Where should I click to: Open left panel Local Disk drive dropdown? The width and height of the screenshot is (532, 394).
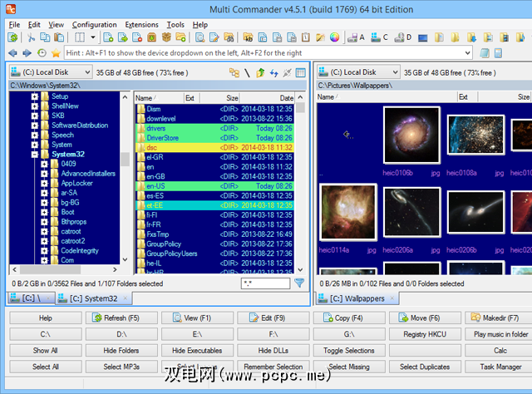click(49, 73)
